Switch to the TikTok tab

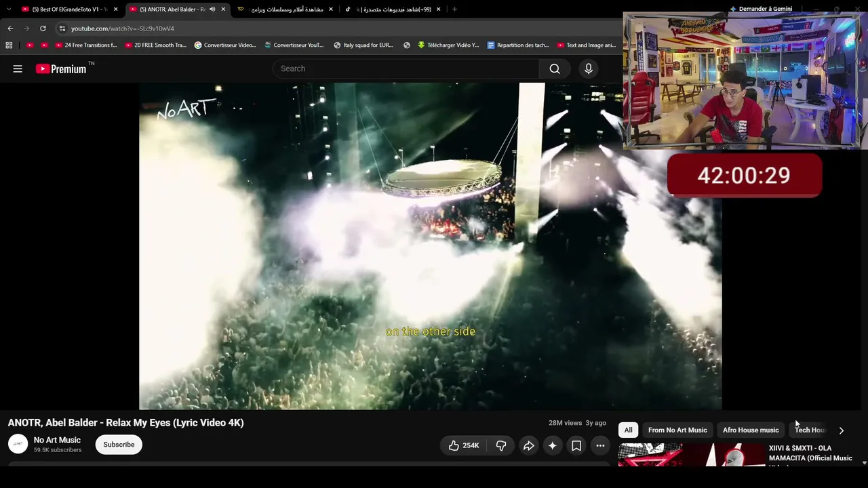[x=393, y=9]
